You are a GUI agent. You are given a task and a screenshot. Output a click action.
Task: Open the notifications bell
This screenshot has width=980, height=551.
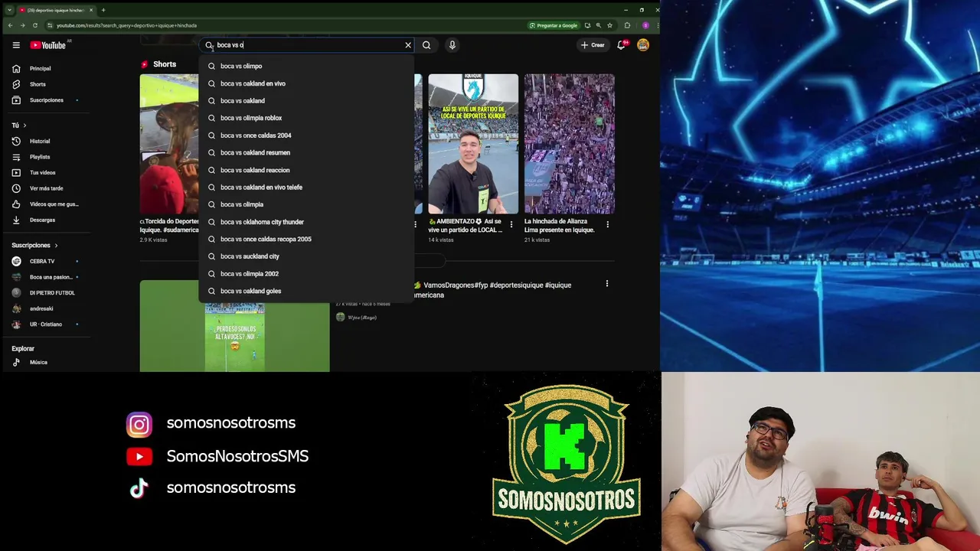pyautogui.click(x=622, y=45)
